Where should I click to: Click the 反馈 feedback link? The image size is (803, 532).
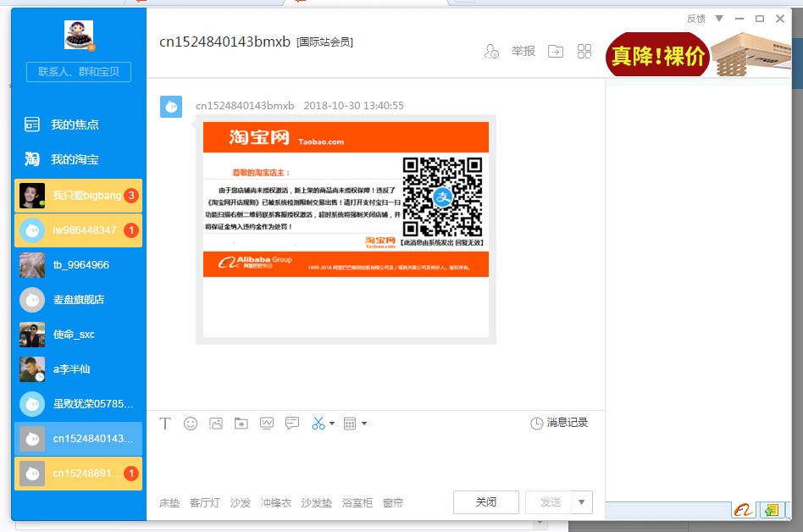696,19
